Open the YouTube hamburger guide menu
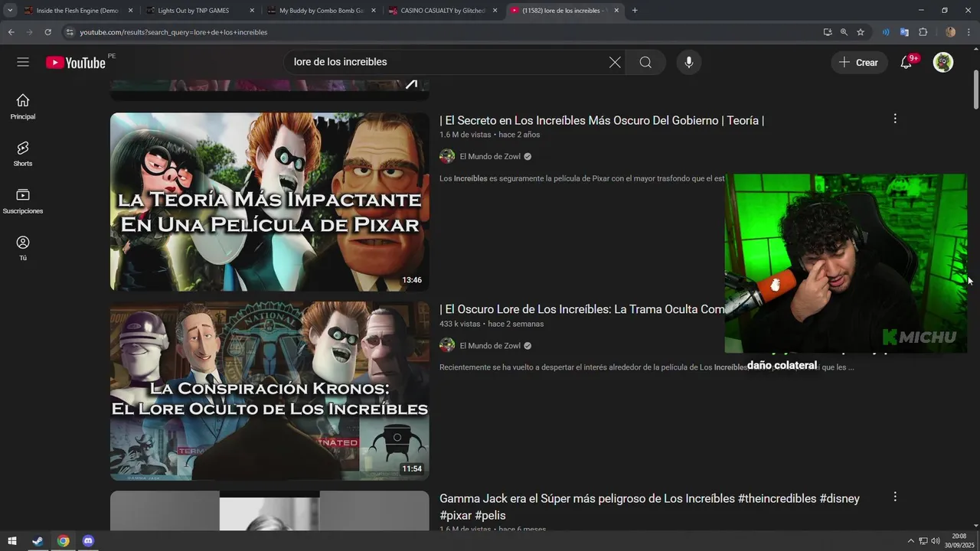This screenshot has height=551, width=980. 23,62
